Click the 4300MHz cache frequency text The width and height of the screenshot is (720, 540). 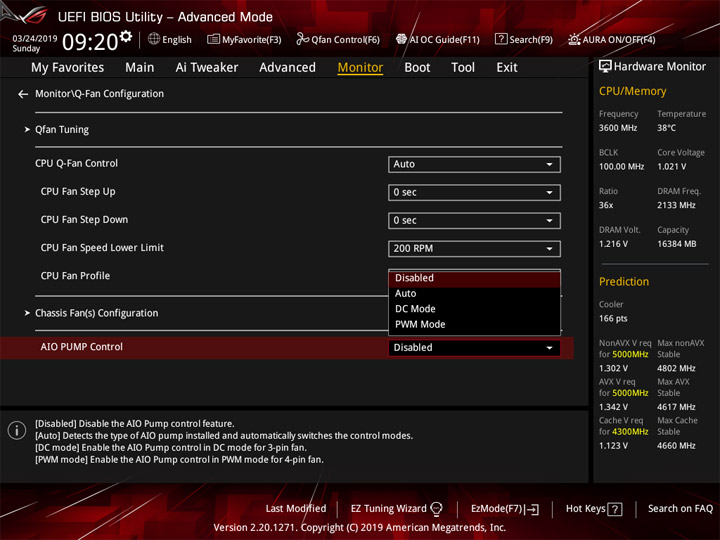pyautogui.click(x=630, y=432)
